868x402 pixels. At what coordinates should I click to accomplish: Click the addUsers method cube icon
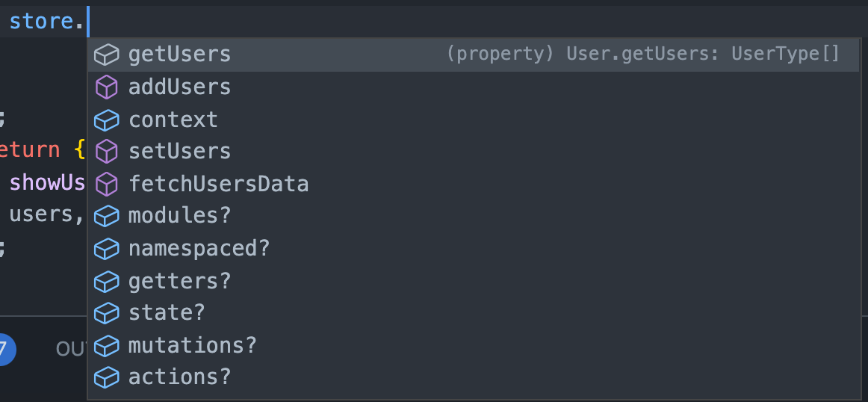pyautogui.click(x=107, y=87)
